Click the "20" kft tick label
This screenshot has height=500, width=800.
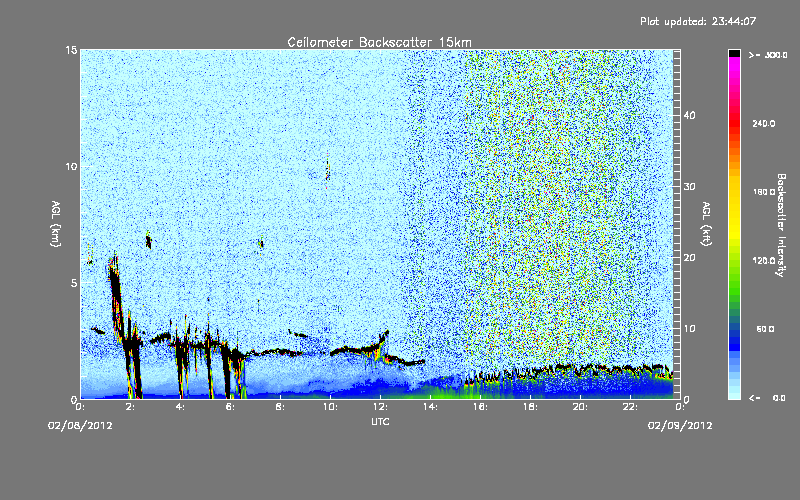[689, 258]
